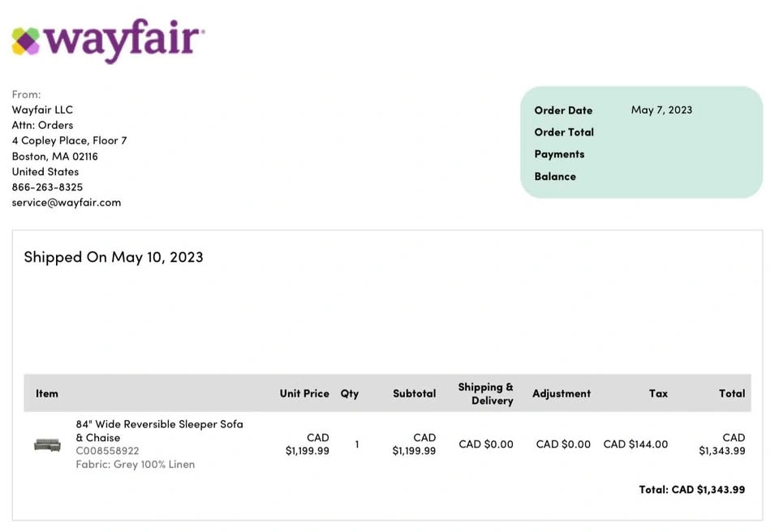Image resolution: width=779 pixels, height=532 pixels.
Task: Click the Order Total label in summary box
Action: pyautogui.click(x=564, y=132)
